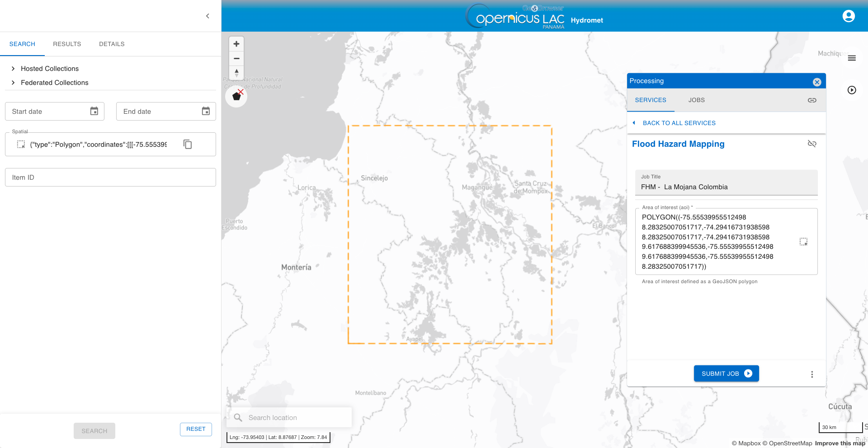
Task: Open the user account menu
Action: (x=849, y=16)
